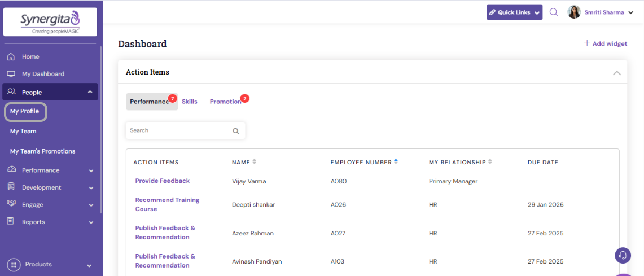
Task: Click employee number A103
Action: tap(339, 261)
